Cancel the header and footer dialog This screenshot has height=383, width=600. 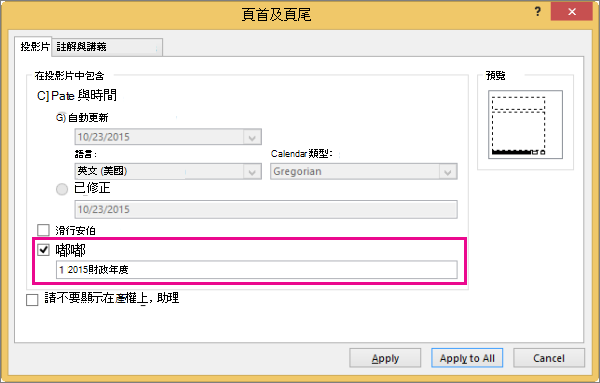point(549,358)
